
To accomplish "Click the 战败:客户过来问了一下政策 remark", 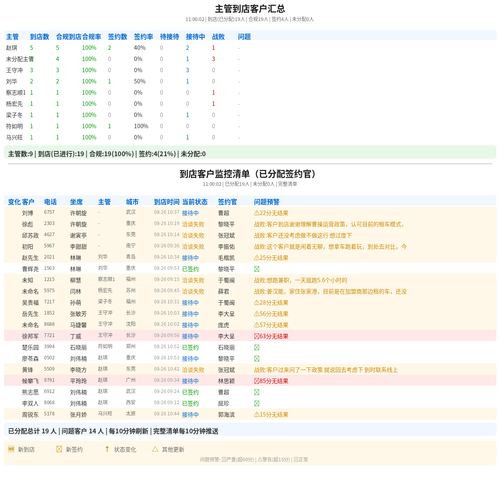I will click(326, 370).
